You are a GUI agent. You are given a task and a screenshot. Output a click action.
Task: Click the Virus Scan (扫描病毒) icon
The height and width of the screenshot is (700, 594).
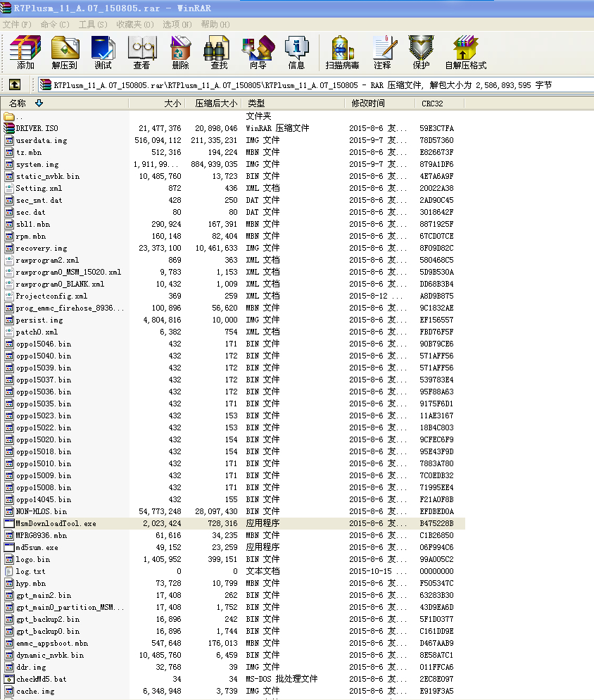coord(342,52)
